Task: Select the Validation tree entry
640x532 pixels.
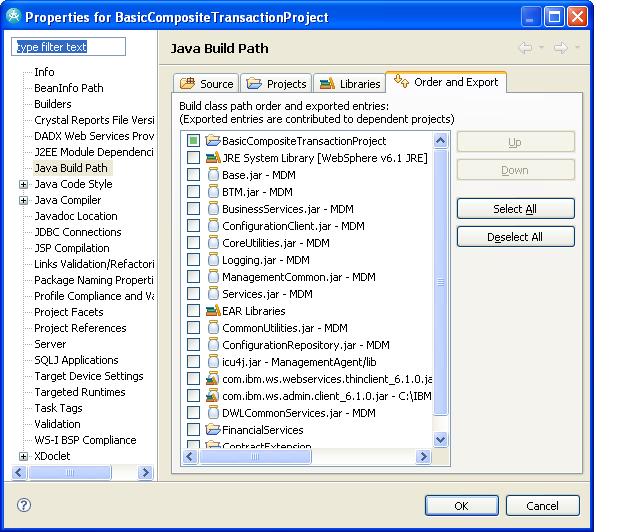Action: pos(57,424)
